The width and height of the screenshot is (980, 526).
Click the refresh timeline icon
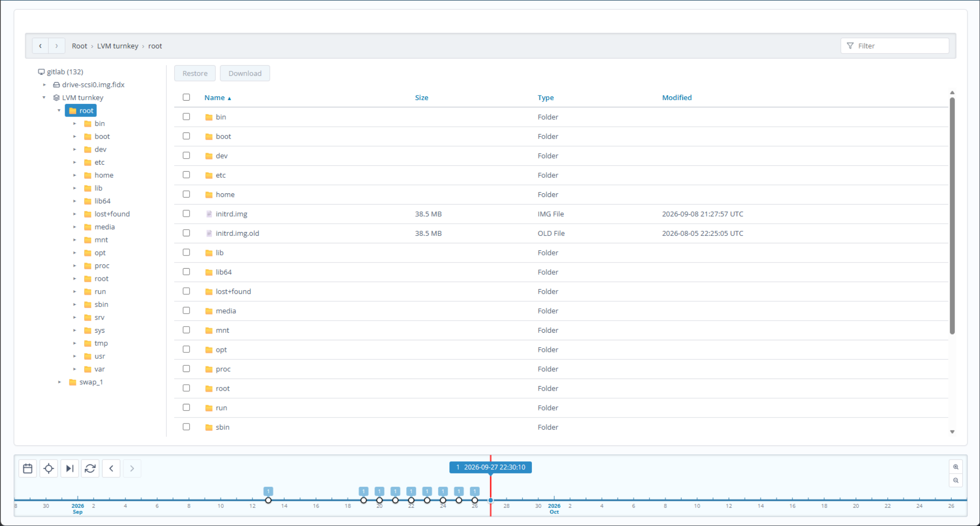[x=90, y=468]
